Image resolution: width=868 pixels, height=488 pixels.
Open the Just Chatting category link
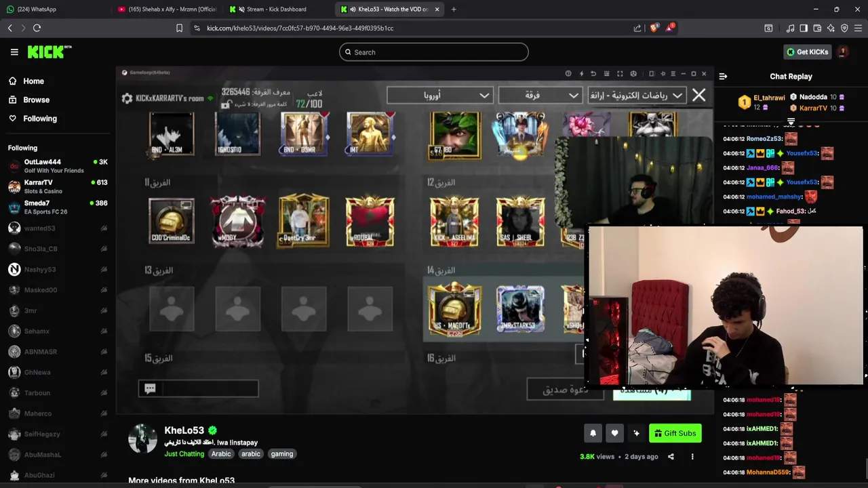click(x=184, y=454)
